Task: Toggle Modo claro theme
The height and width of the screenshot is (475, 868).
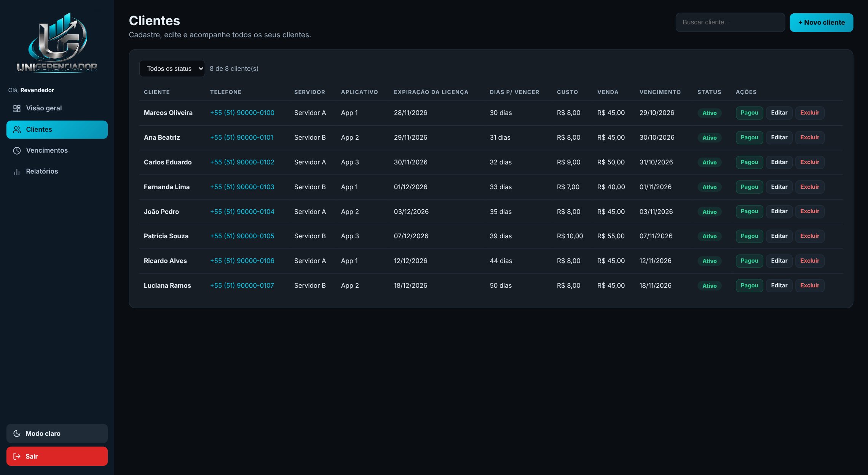Action: coord(57,434)
